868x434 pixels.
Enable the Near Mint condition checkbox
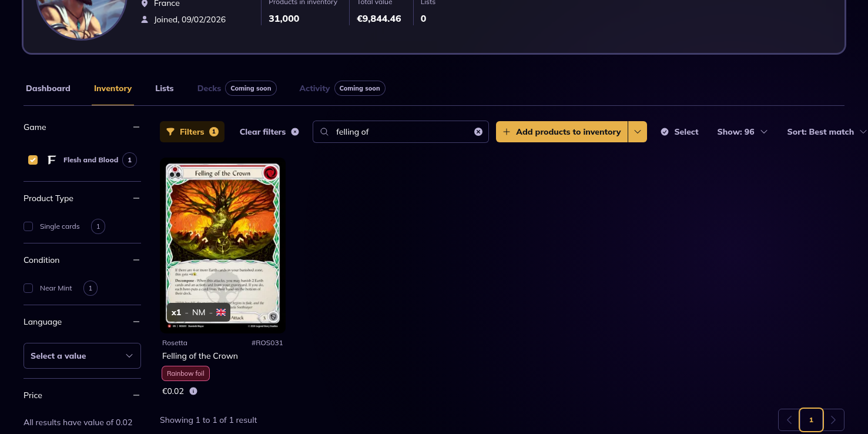(x=28, y=288)
